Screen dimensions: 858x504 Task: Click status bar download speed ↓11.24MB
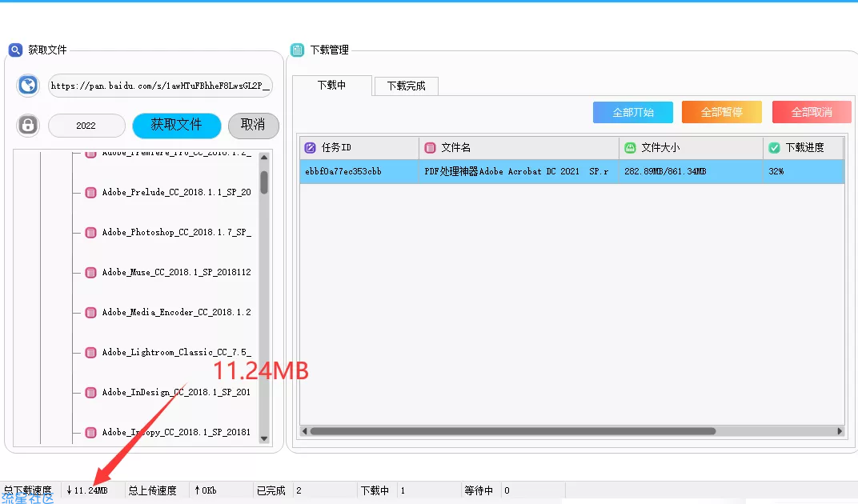87,490
